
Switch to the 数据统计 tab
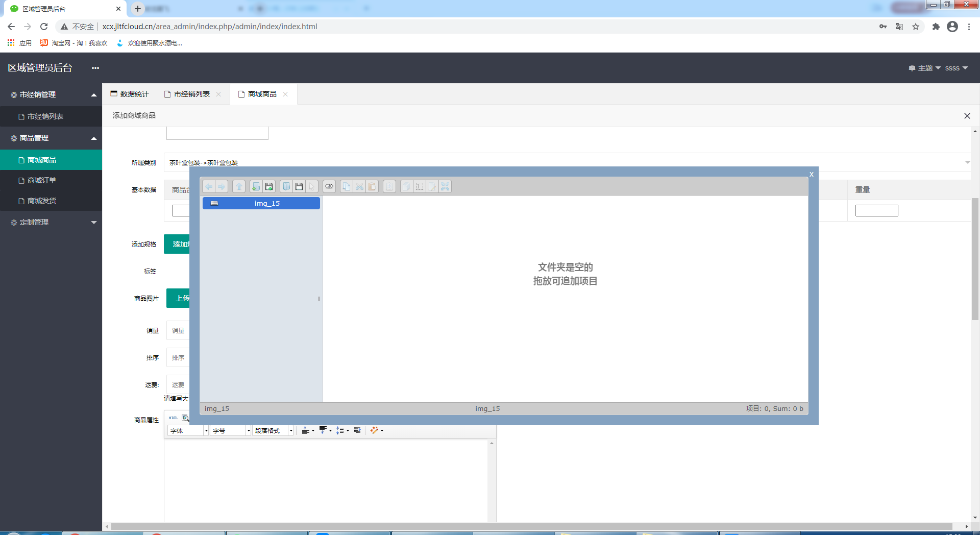pos(130,94)
